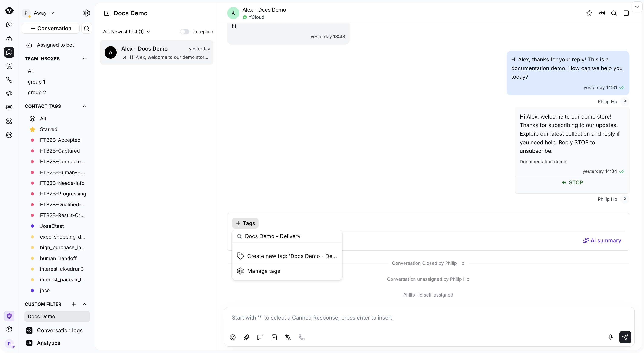
Task: Collapse the CUSTOM FILTER section
Action: click(x=85, y=304)
